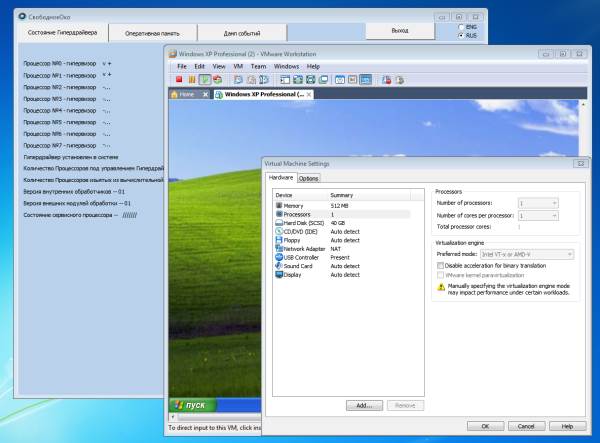The image size is (600, 443).
Task: Open the Дамп событий tab
Action: 242,33
